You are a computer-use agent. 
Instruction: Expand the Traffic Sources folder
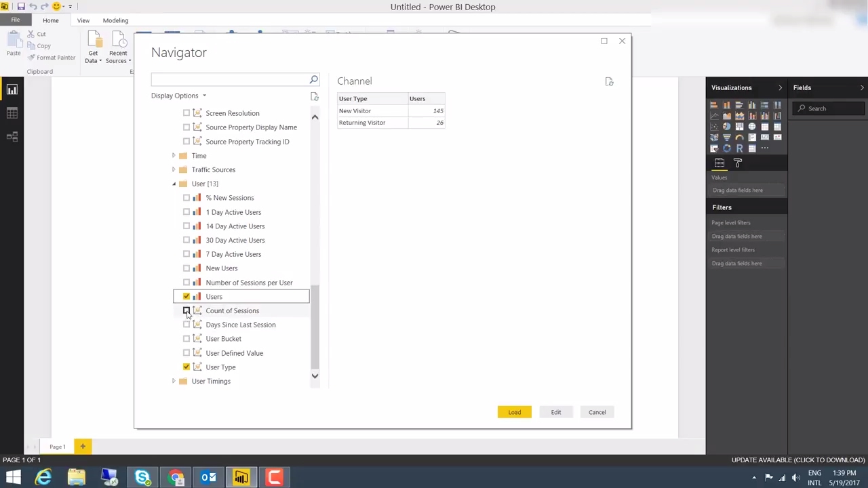174,169
